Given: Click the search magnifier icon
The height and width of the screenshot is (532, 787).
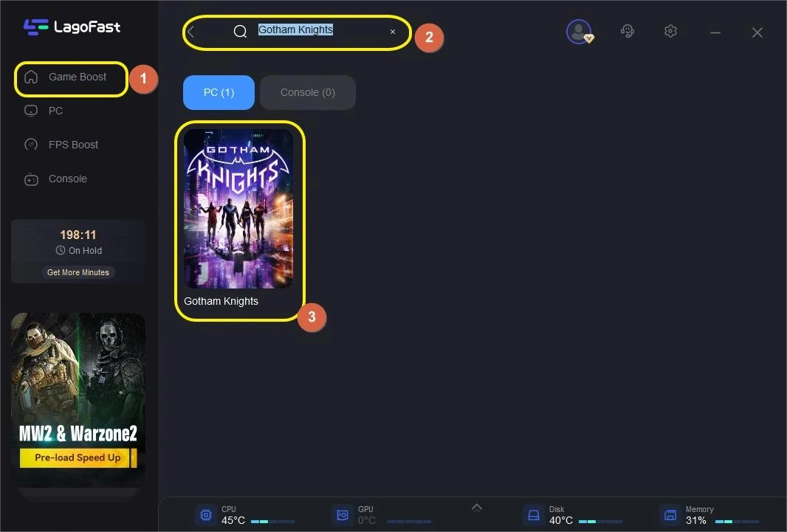Looking at the screenshot, I should [240, 32].
